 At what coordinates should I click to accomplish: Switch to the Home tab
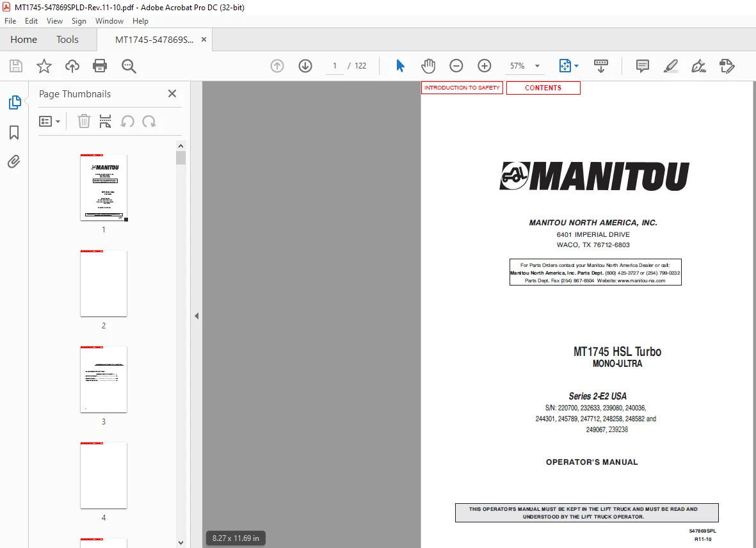click(24, 40)
